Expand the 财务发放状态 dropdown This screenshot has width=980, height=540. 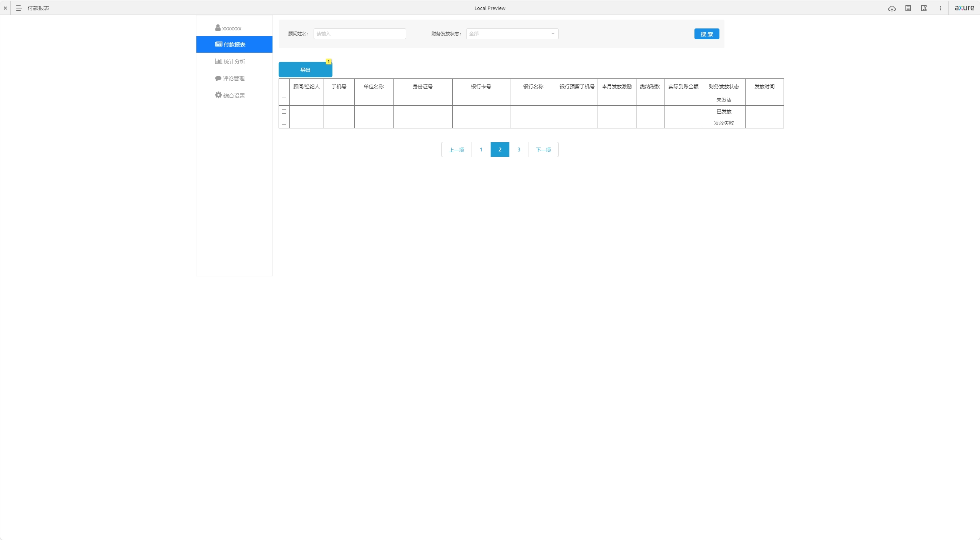(512, 34)
